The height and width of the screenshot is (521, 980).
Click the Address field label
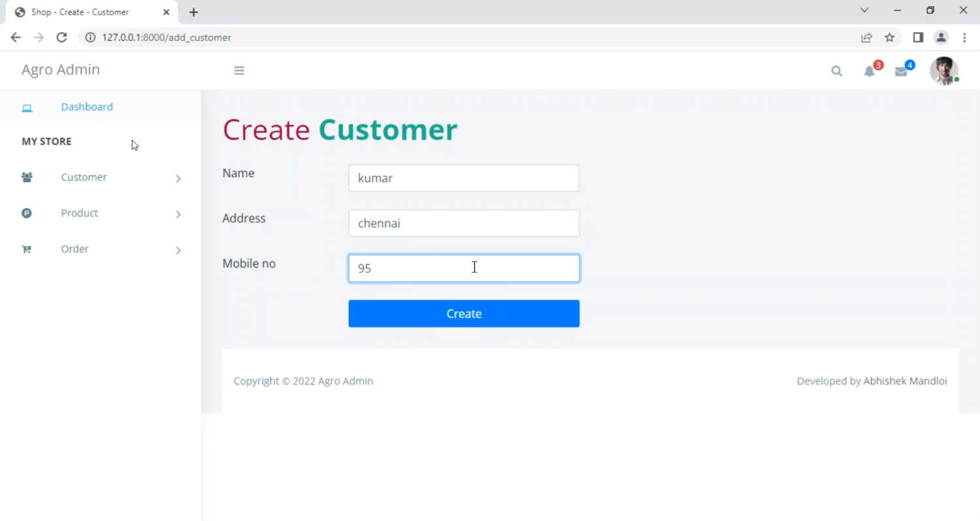tap(244, 218)
